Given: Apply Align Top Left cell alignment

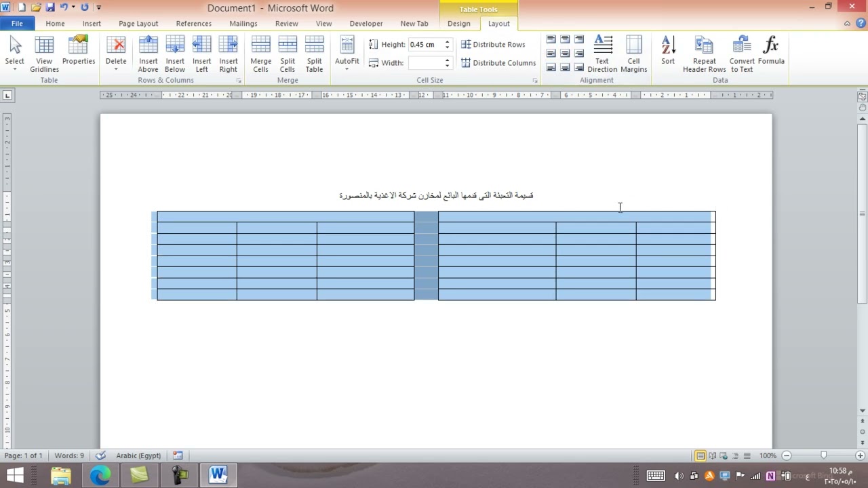Looking at the screenshot, I should [x=551, y=39].
